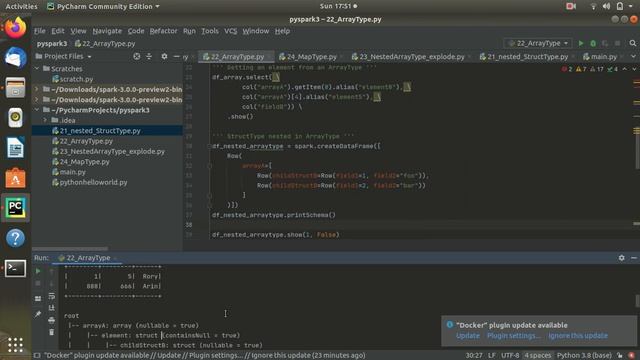The width and height of the screenshot is (640, 360).
Task: Open Rhythmbox from the dock
Action: pyautogui.click(x=16, y=118)
